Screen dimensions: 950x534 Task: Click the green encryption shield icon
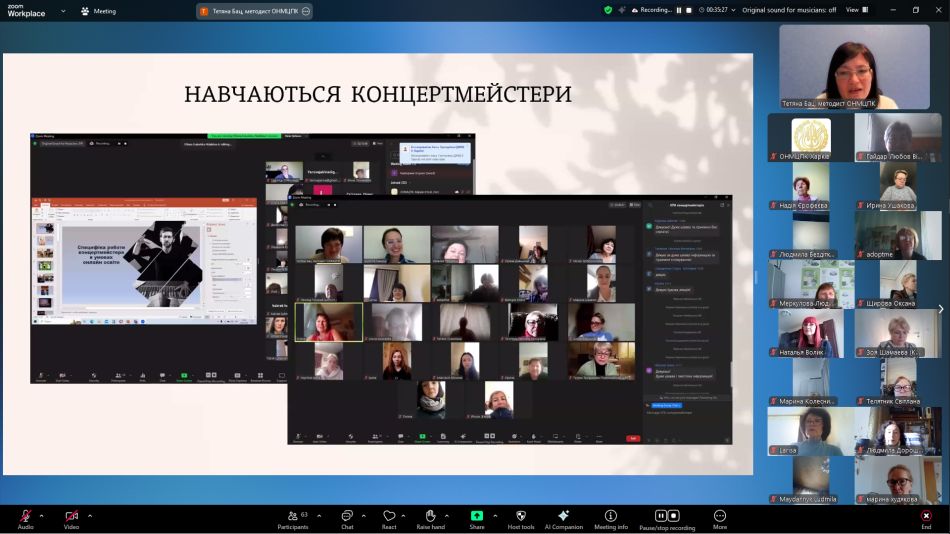click(x=608, y=10)
